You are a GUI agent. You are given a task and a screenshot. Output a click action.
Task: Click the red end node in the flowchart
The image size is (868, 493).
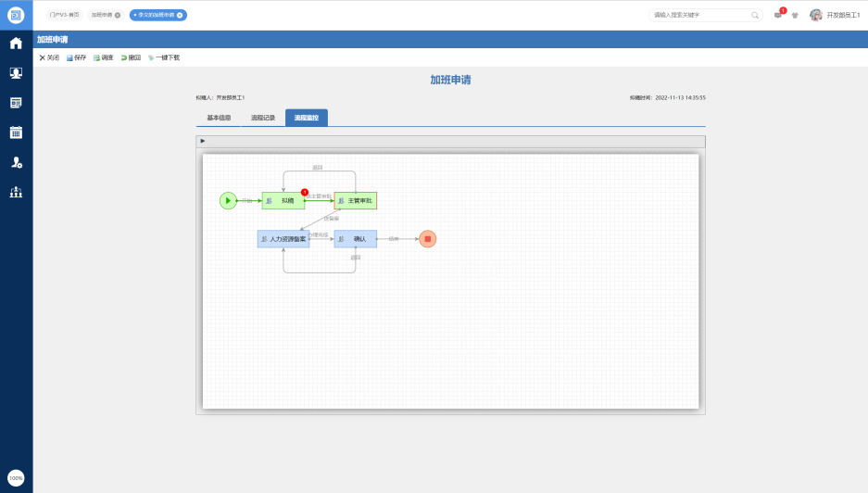click(x=427, y=239)
